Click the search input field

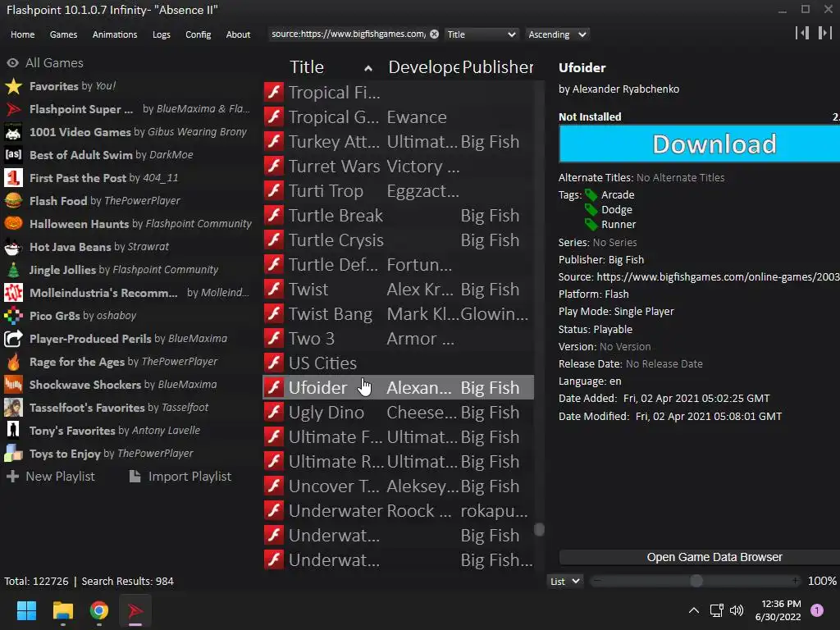(348, 34)
